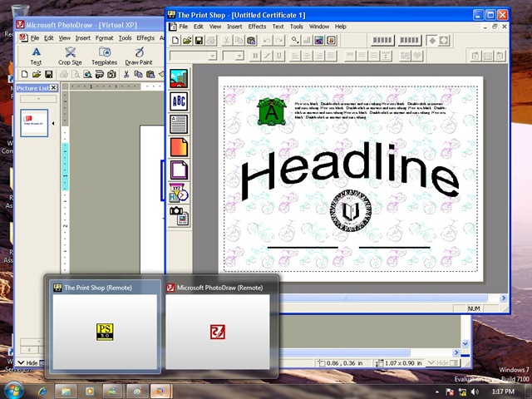Viewport: 532px width, 399px height.
Task: Select the XYZ special objects tool
Action: coord(179,193)
